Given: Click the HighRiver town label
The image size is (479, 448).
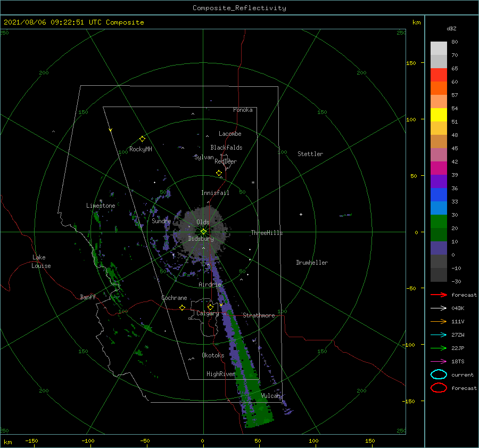Looking at the screenshot, I should tap(220, 374).
